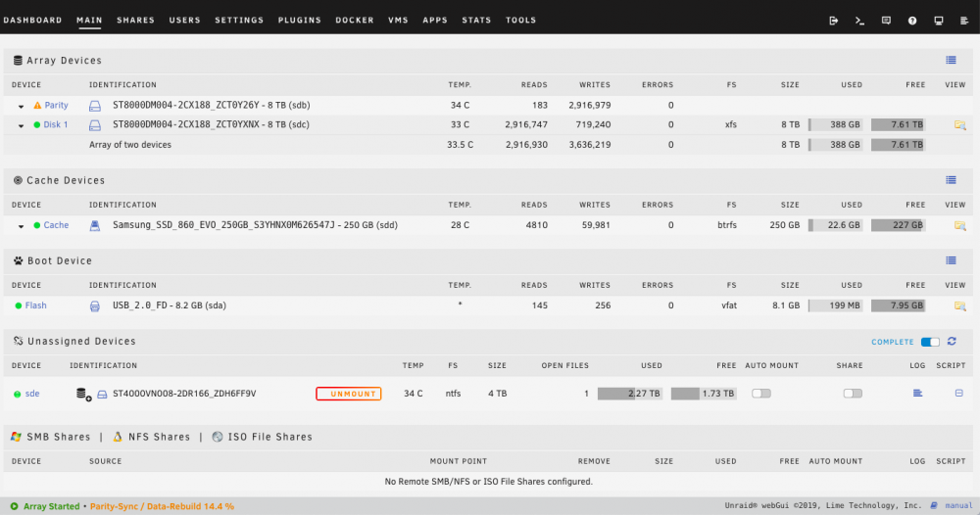Expand the Cache device row arrow
This screenshot has height=515, width=980.
pos(21,226)
